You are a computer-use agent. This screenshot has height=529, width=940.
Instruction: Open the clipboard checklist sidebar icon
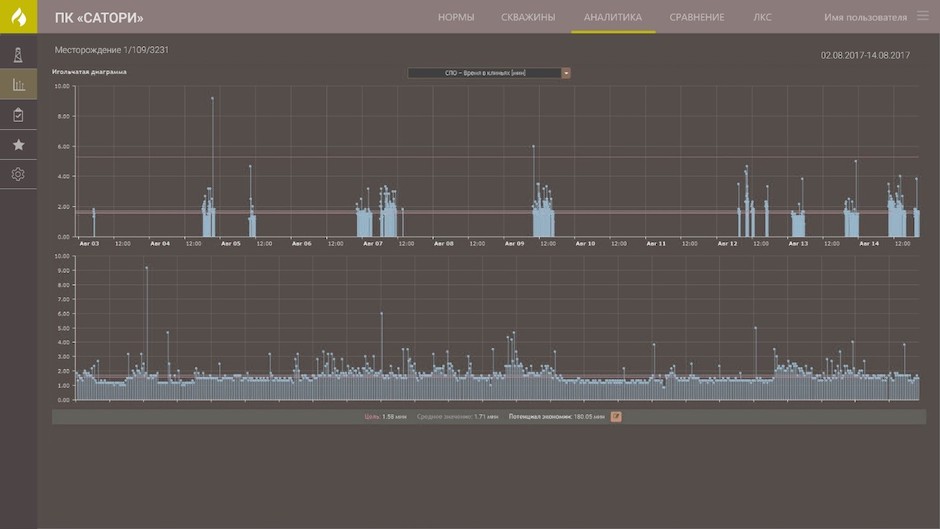tap(18, 115)
